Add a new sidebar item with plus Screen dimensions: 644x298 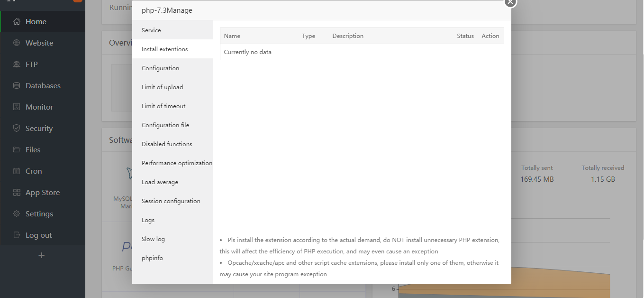(x=42, y=255)
